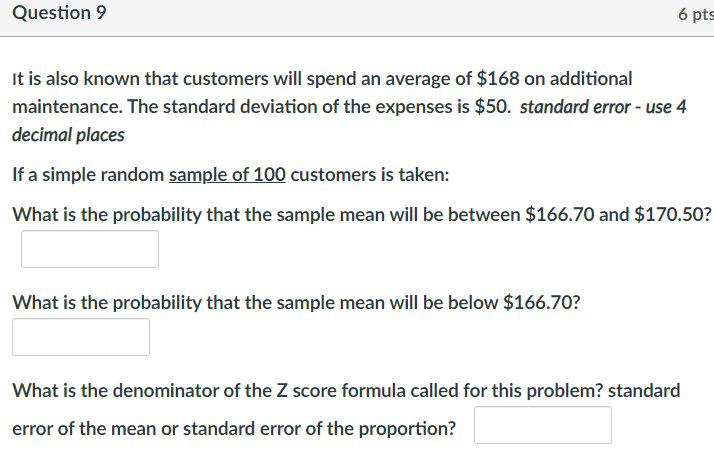Select the answer box after 'error of the proportion?'
Image resolution: width=714 pixels, height=469 pixels.
click(x=543, y=425)
